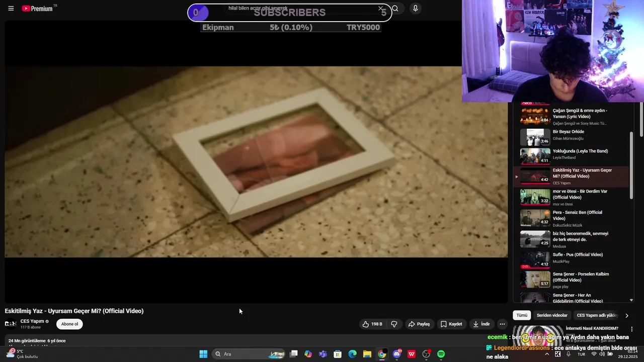The width and height of the screenshot is (644, 362).
Task: Click the search magnifier button
Action: tap(395, 9)
